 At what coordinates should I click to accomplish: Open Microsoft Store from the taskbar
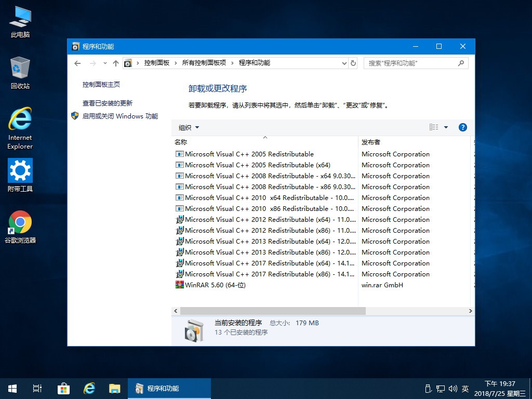63,389
